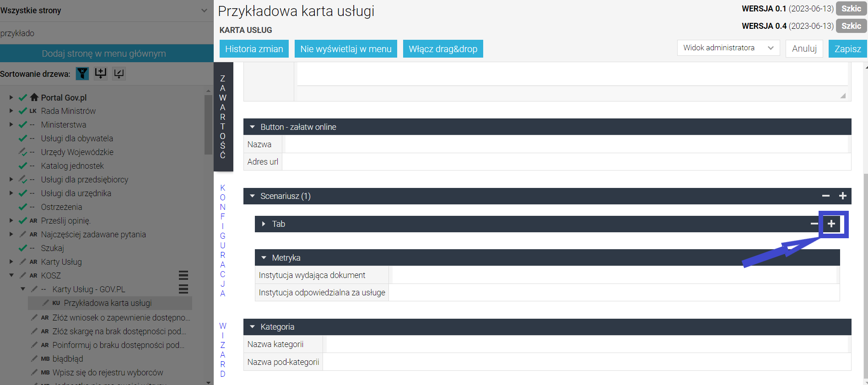
Task: Collapse the KOSZ tree node
Action: [11, 275]
